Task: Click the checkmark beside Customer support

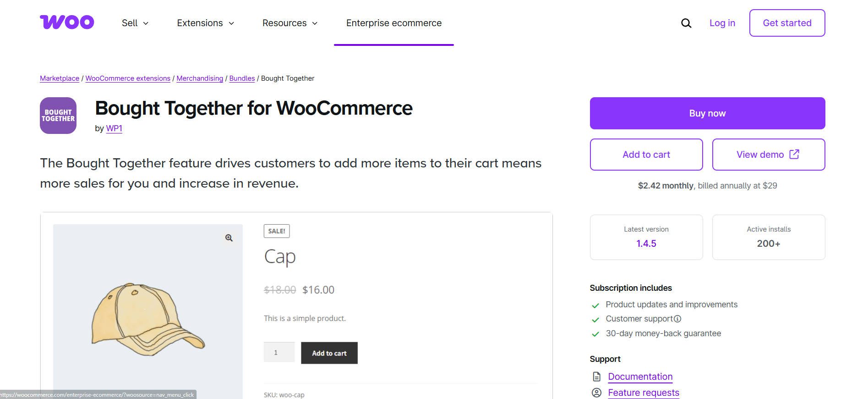Action: pos(596,319)
